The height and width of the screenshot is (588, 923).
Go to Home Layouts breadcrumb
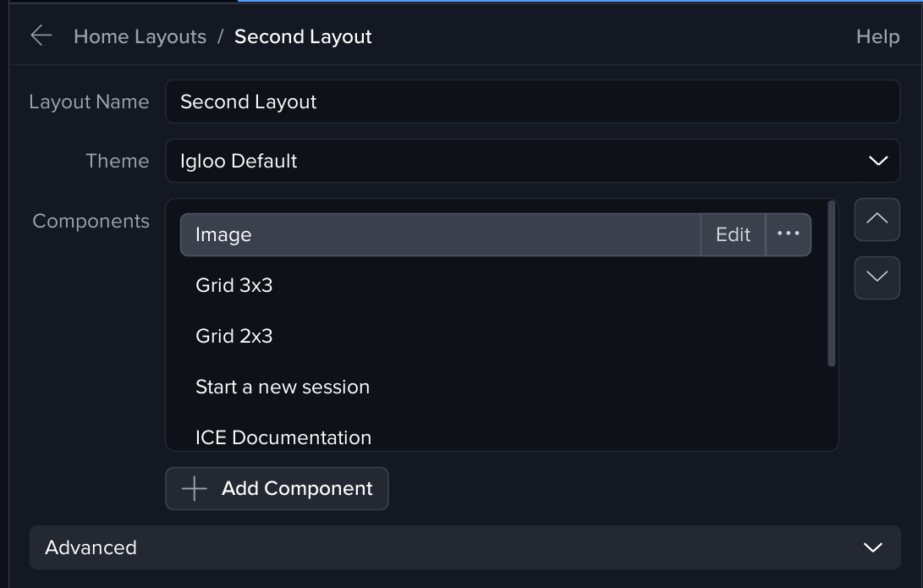(140, 36)
